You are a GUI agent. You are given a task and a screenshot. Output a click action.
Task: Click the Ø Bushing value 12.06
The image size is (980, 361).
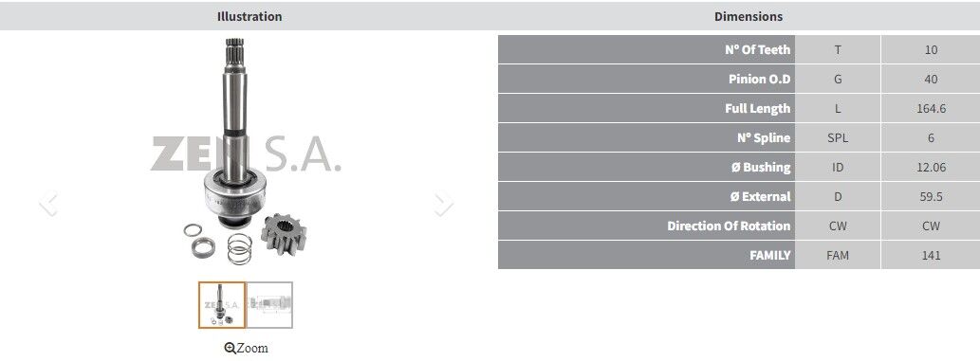pos(931,167)
